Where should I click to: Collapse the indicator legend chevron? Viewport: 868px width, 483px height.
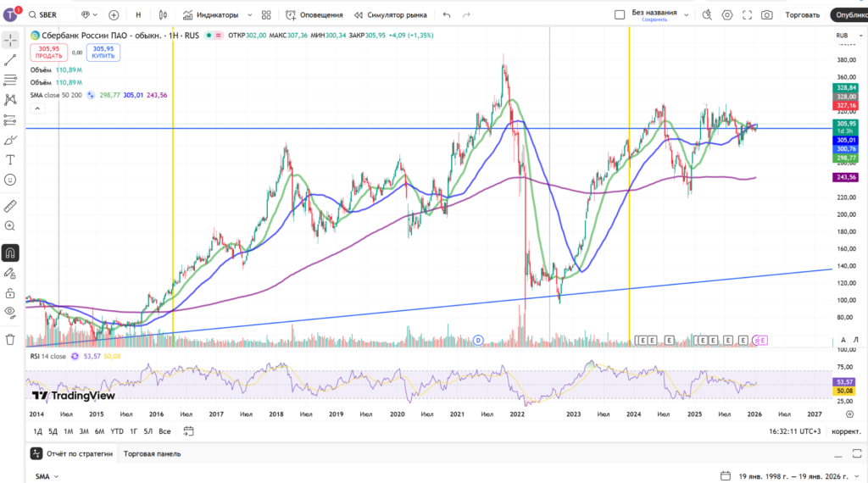[x=37, y=108]
